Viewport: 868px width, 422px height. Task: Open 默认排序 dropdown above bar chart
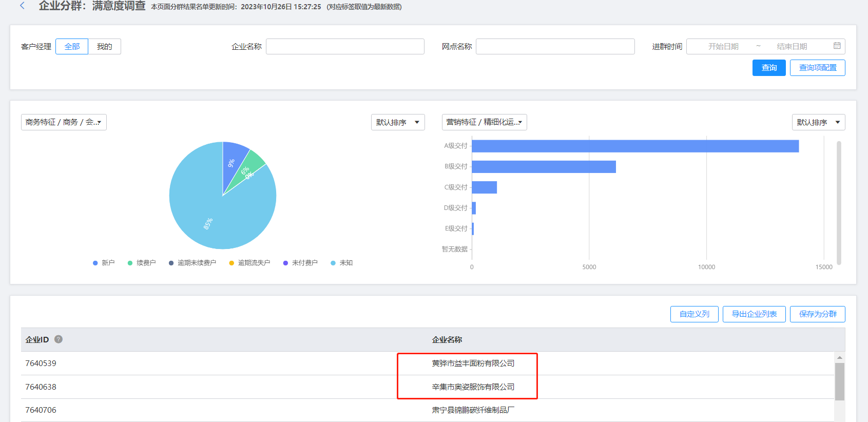[818, 122]
